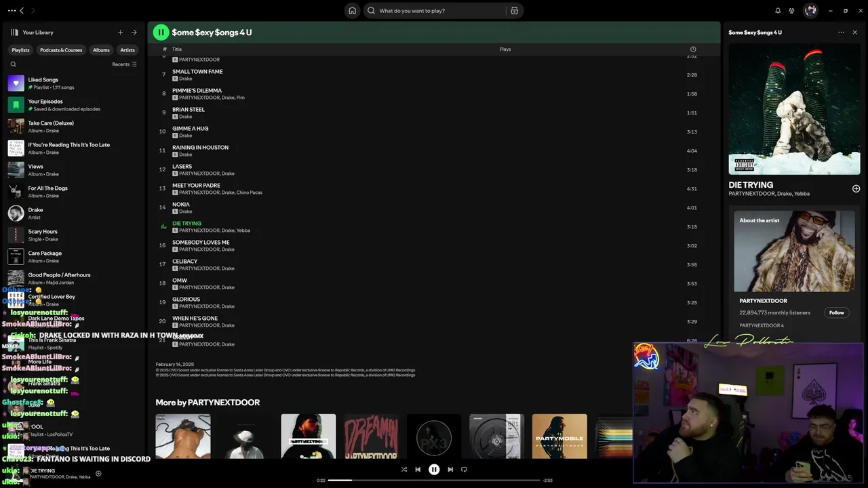Open the Recents sort dropdown
The image size is (868, 488).
click(x=124, y=64)
